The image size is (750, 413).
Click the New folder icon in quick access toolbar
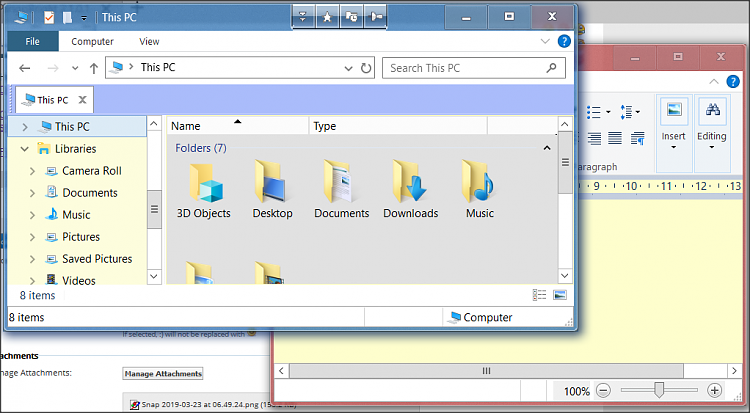tap(67, 18)
